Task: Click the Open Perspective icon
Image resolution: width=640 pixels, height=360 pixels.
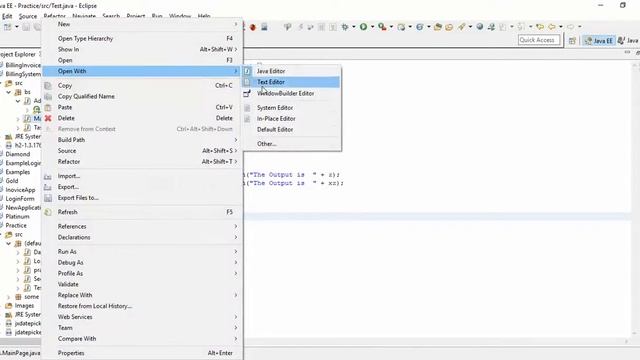Action: pyautogui.click(x=572, y=40)
